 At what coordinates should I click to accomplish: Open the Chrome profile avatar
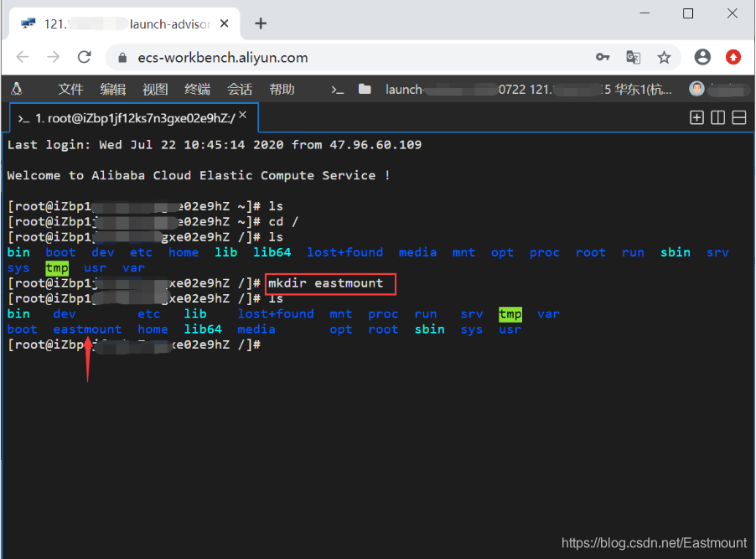coord(702,57)
